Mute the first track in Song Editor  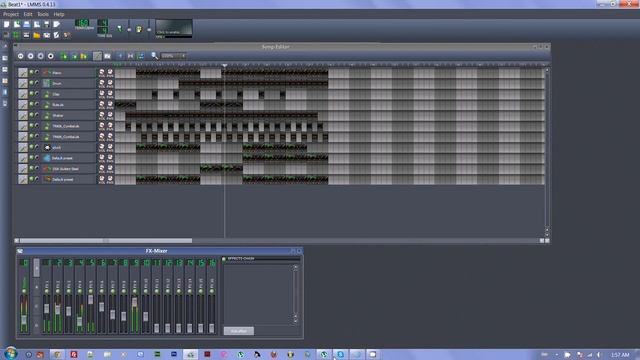(31, 72)
